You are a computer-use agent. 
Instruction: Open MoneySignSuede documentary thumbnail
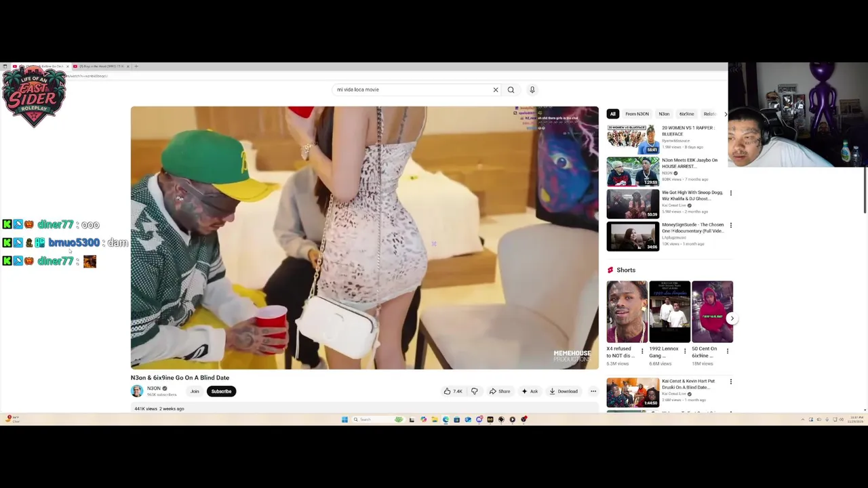[x=633, y=237]
